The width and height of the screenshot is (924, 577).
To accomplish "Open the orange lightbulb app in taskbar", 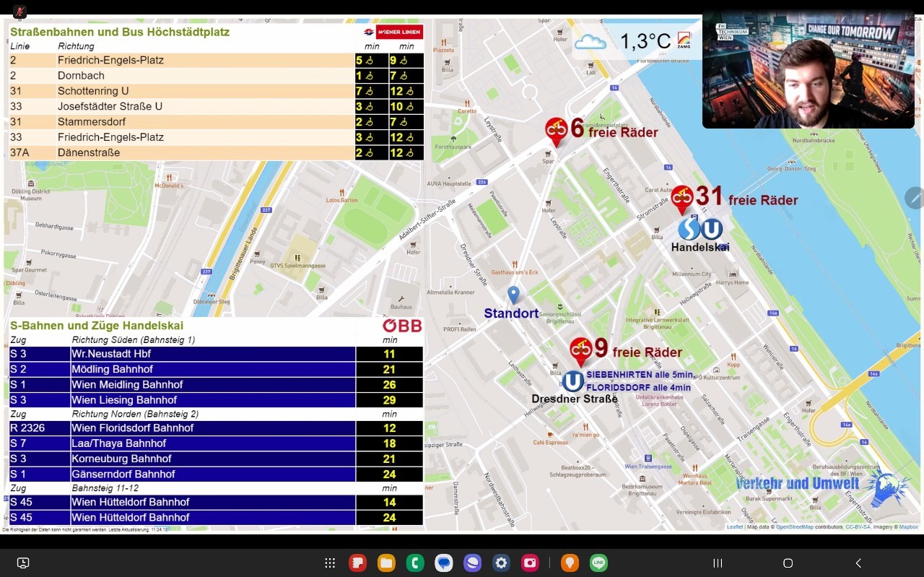I will coord(570,563).
